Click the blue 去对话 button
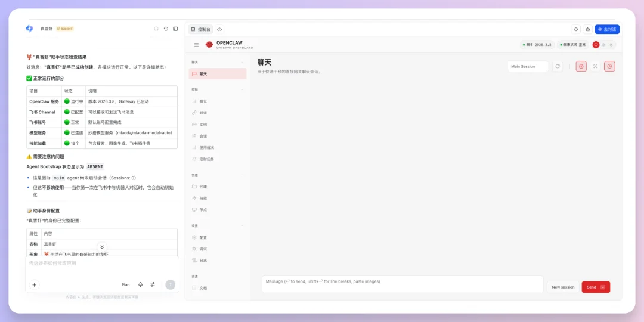 tap(606, 29)
